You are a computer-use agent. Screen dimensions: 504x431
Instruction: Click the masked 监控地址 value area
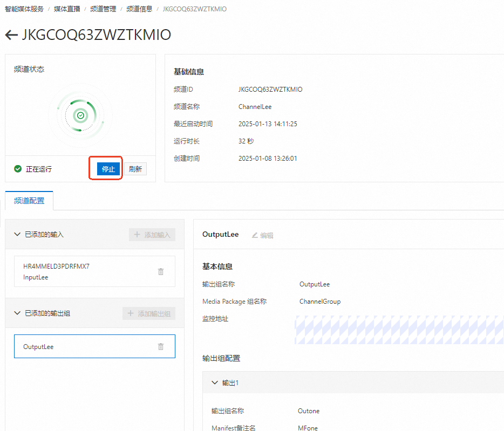click(399, 330)
